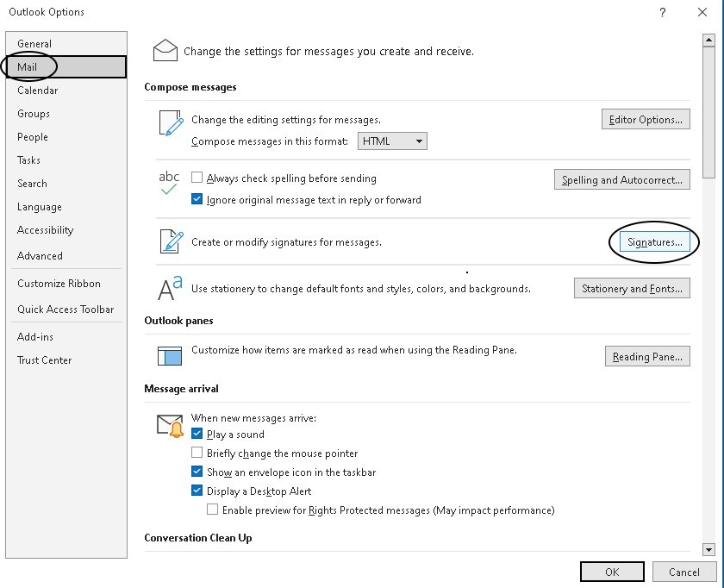Click the signature document pencil icon
Viewport: 724px width, 588px height.
pyautogui.click(x=172, y=241)
